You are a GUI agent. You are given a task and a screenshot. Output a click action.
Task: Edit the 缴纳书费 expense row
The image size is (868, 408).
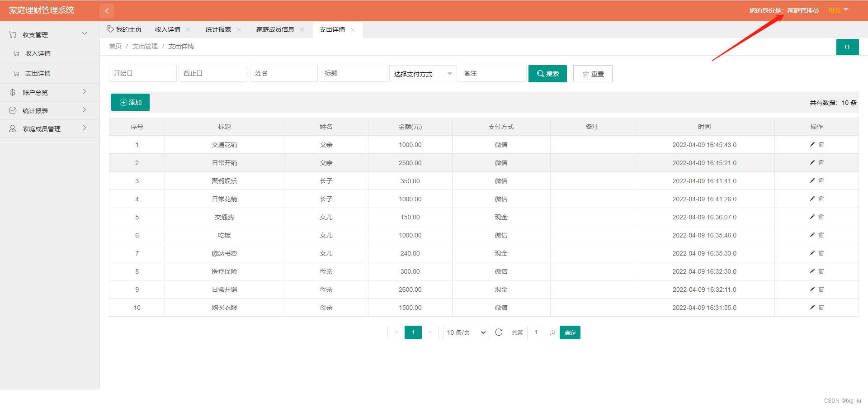tap(812, 253)
